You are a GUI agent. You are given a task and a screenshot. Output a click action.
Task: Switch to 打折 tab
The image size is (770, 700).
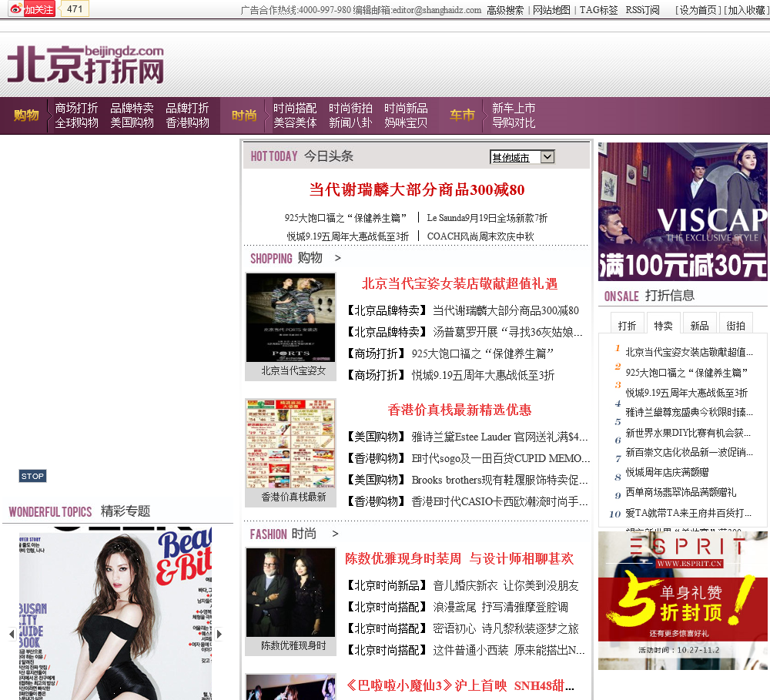[x=627, y=325]
